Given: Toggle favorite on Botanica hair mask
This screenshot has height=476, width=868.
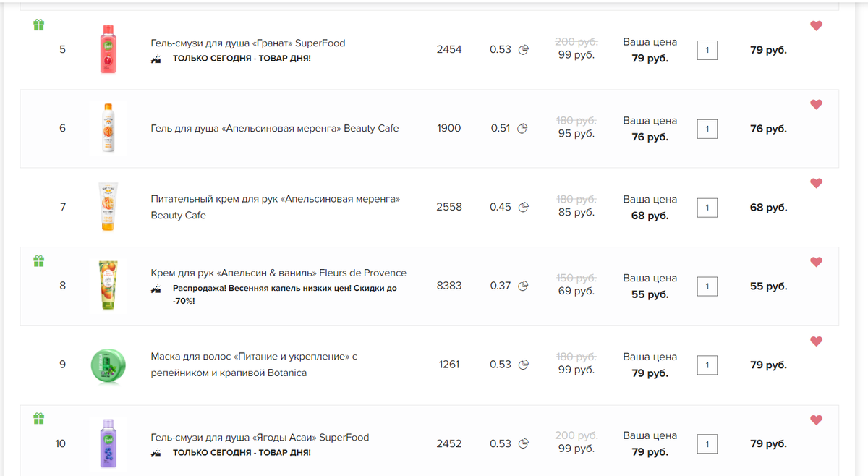Looking at the screenshot, I should (816, 341).
